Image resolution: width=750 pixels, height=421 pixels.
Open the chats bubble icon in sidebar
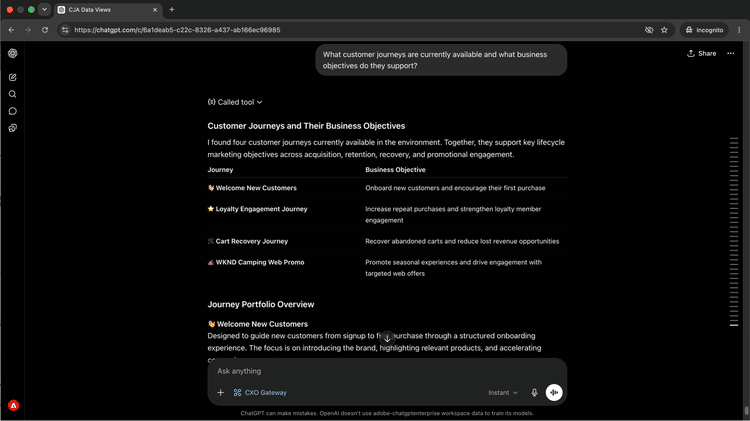click(x=13, y=111)
